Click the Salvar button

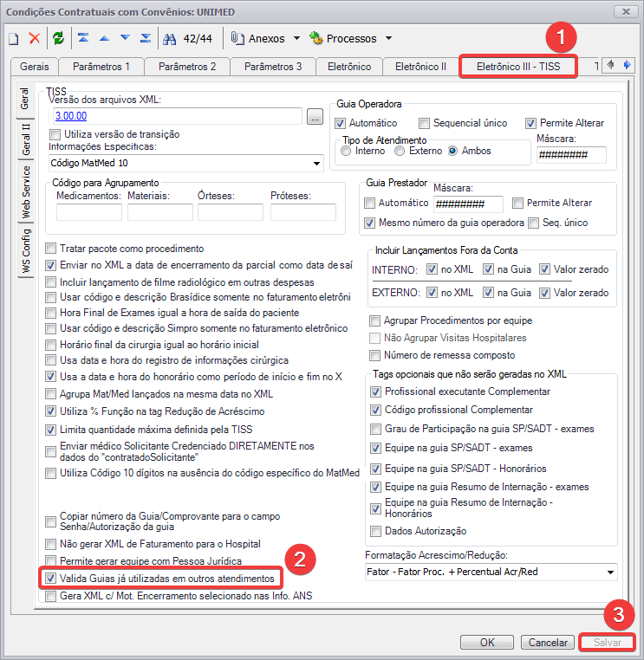pyautogui.click(x=607, y=643)
